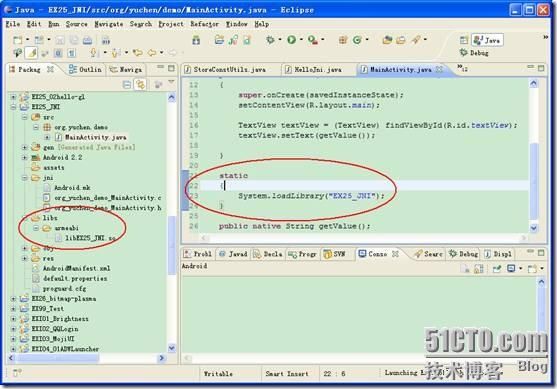Switch to the Navigator view tab
The height and width of the screenshot is (389, 557).
(x=126, y=70)
